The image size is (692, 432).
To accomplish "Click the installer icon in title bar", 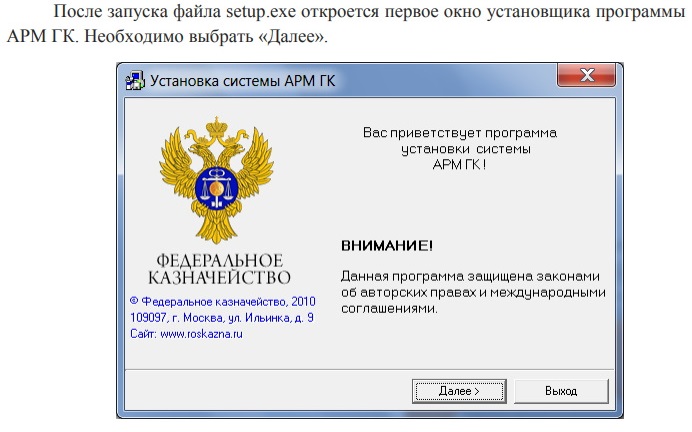I will tap(135, 81).
